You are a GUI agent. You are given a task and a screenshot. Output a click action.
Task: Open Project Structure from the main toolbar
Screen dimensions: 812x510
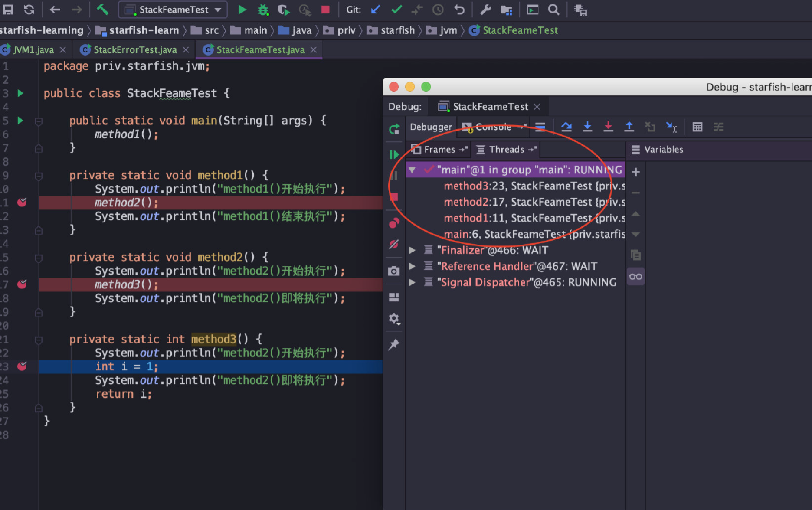(507, 10)
